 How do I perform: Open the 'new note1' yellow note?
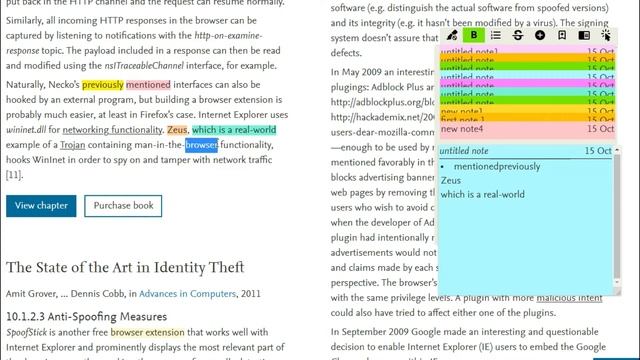tap(527, 110)
